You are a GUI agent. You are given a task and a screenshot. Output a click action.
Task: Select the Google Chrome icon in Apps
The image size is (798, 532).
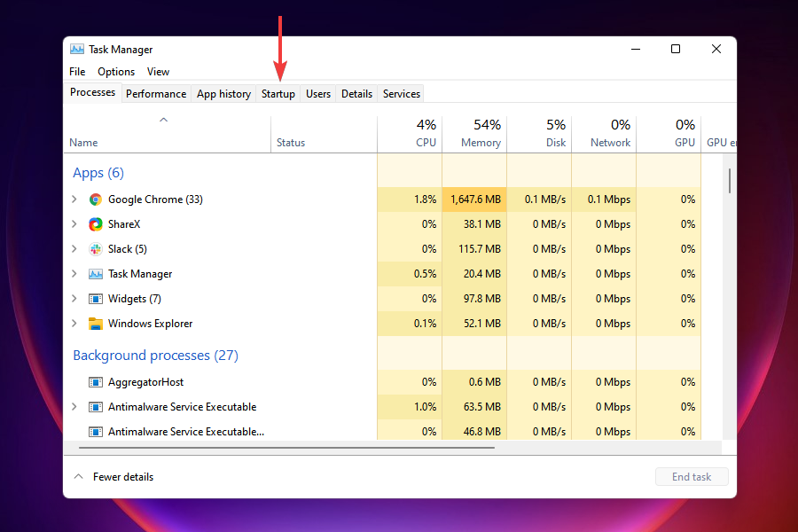(x=95, y=199)
